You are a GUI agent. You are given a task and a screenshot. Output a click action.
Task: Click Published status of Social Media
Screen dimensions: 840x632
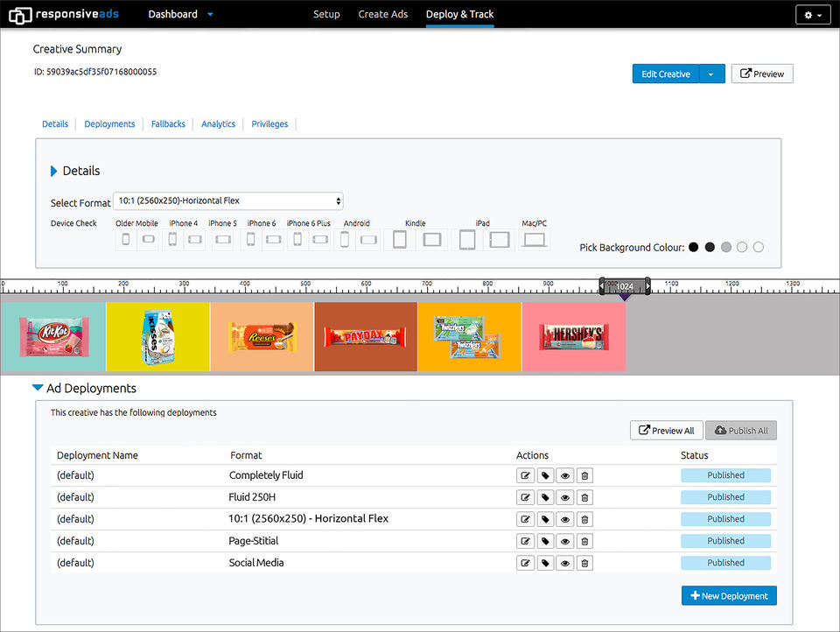pyautogui.click(x=726, y=563)
